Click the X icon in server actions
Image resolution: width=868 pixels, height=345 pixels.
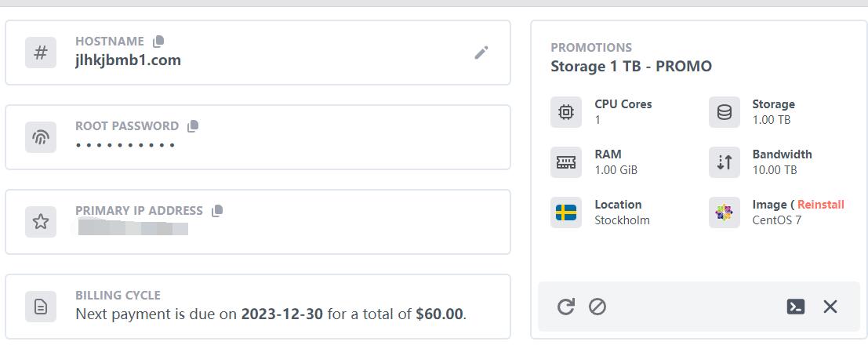(x=830, y=307)
